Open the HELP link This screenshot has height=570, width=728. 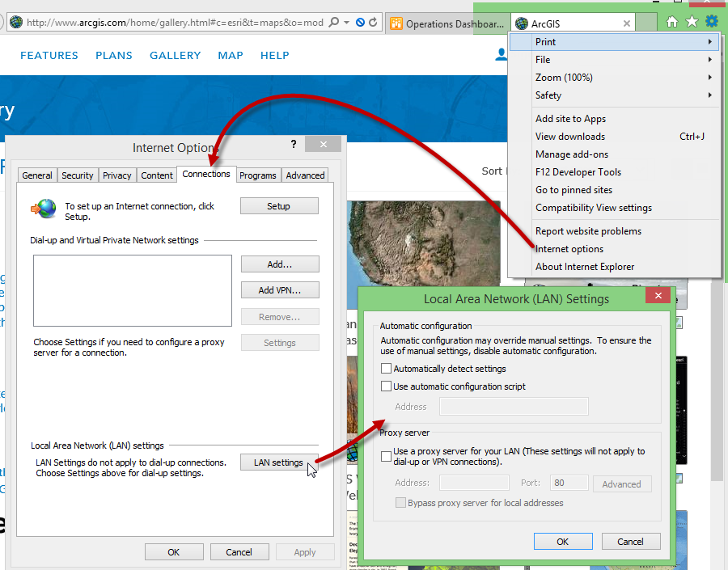coord(274,55)
